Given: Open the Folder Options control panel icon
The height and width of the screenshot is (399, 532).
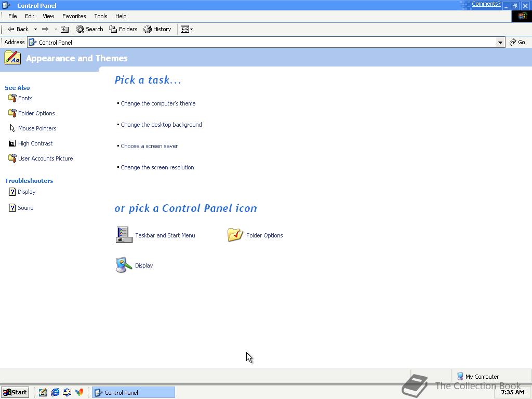Looking at the screenshot, I should pyautogui.click(x=235, y=235).
